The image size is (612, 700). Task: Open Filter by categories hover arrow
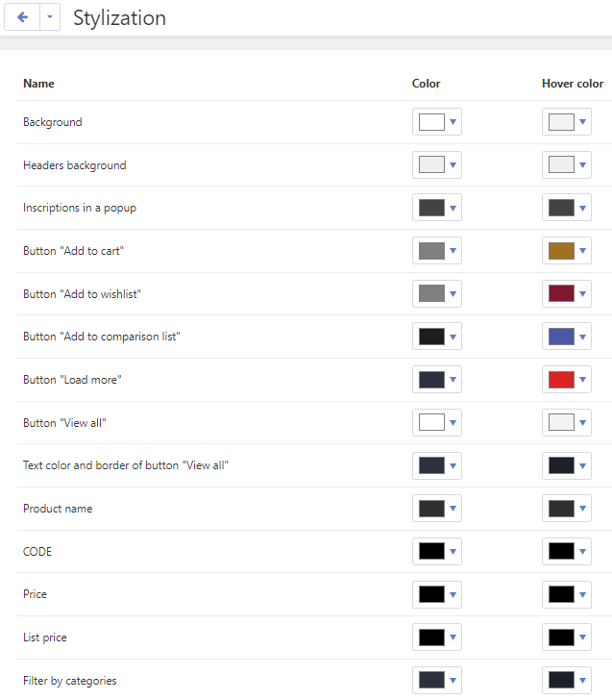[x=582, y=681]
